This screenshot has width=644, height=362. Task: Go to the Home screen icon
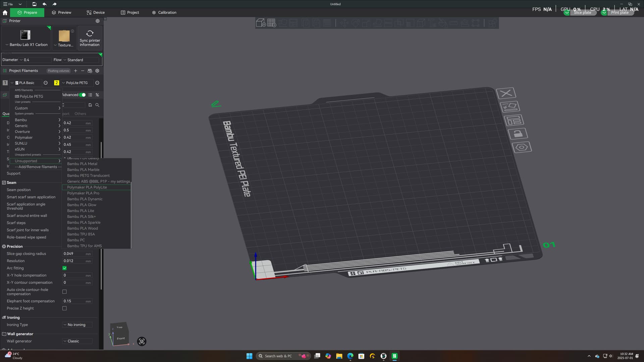point(5,12)
